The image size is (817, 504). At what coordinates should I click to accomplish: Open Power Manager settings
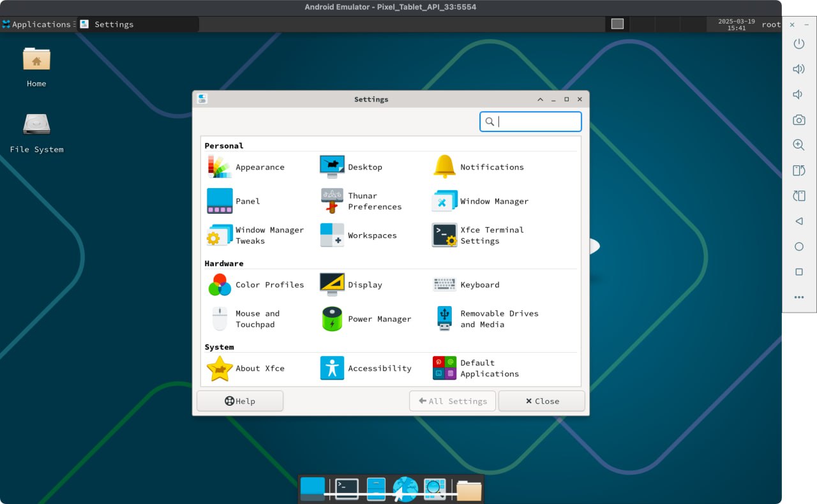pyautogui.click(x=332, y=319)
